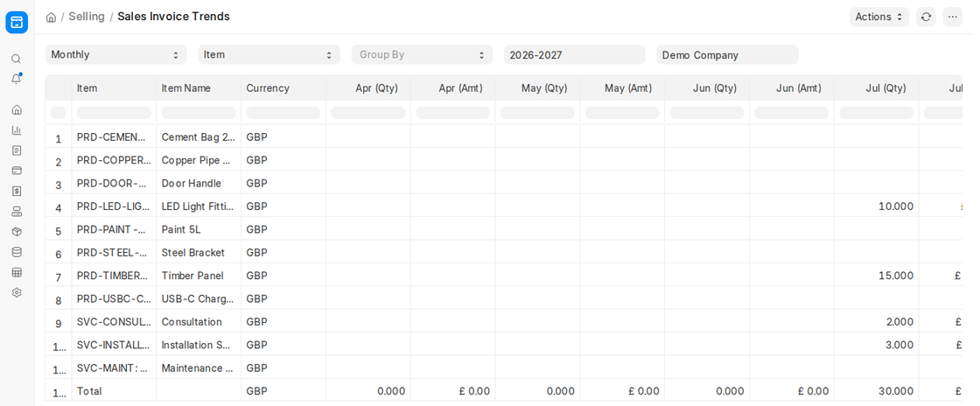Click filter box under Item column
Screen dimensions: 980x406
point(114,112)
